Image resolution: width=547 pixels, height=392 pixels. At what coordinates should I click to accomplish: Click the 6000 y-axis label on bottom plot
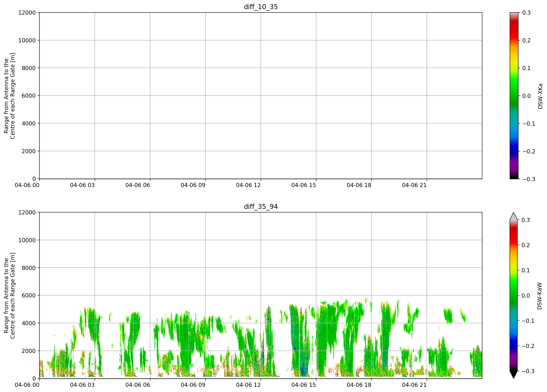click(29, 295)
